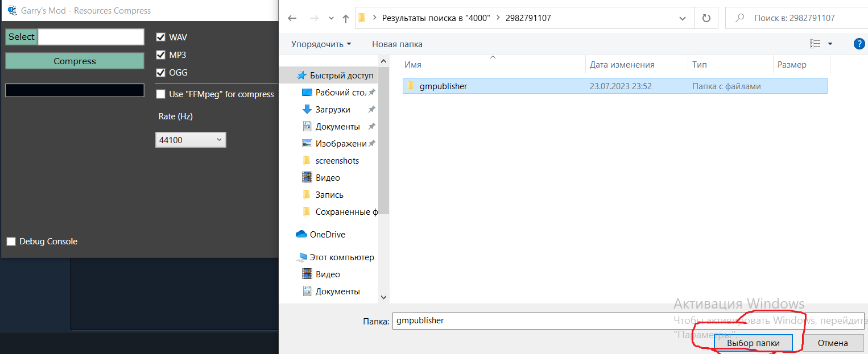Open the Rate (Hz) 44100 dropdown
This screenshot has height=354, width=868.
click(x=191, y=140)
